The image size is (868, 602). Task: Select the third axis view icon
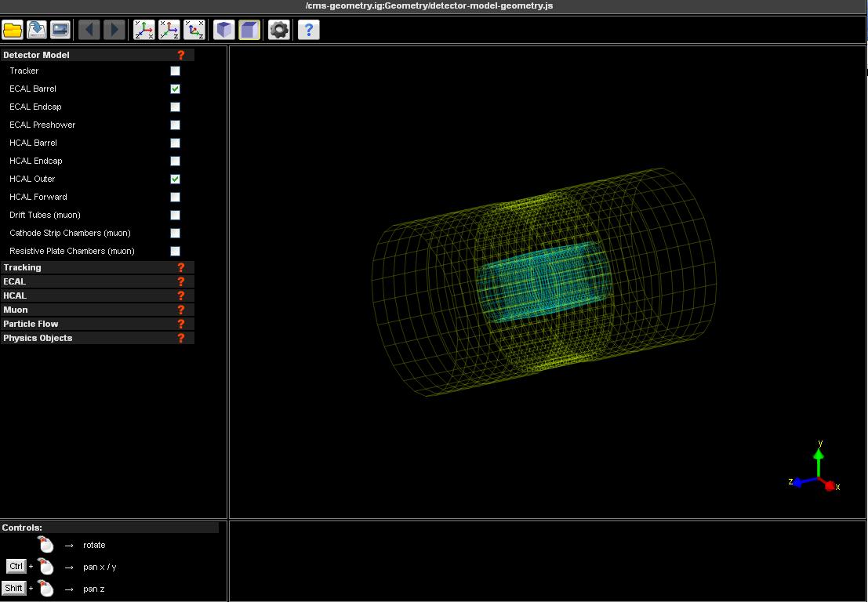[194, 30]
